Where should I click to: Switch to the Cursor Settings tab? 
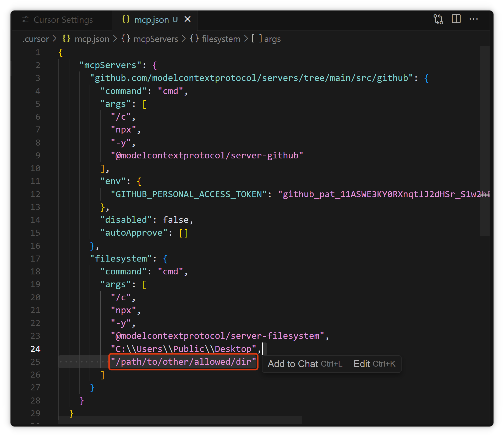63,20
